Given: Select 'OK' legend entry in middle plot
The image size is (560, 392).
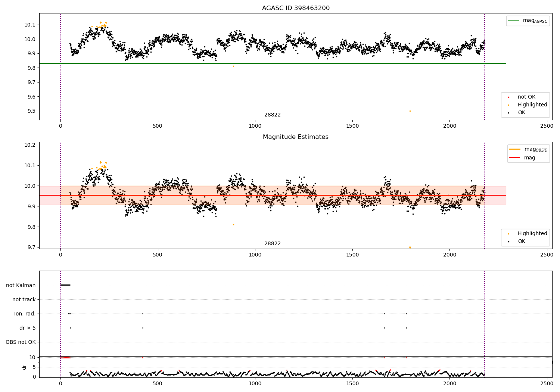Looking at the screenshot, I should pyautogui.click(x=521, y=242).
